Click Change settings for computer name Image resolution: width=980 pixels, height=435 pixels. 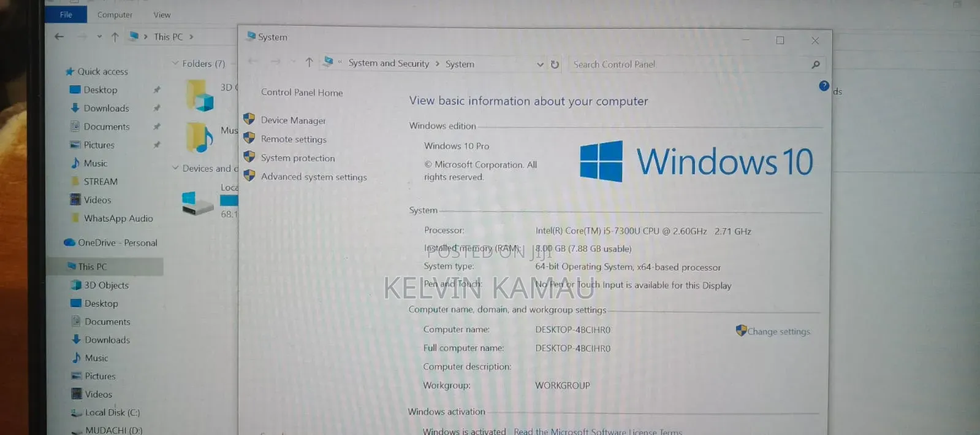coord(778,331)
